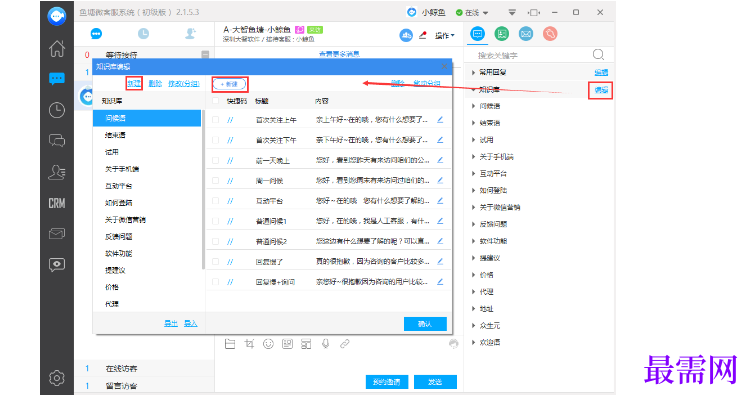
Task: Open the blue envelope panel on the right
Action: tap(526, 34)
